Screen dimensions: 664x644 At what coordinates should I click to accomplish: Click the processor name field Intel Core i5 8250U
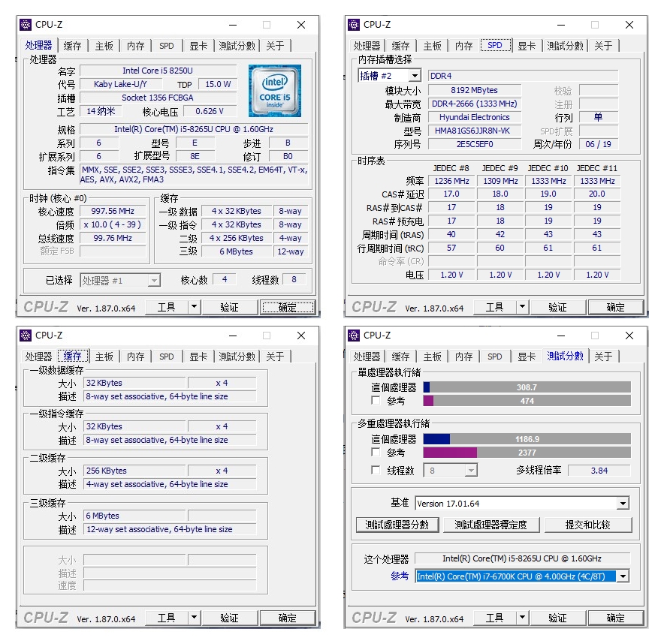click(x=158, y=71)
